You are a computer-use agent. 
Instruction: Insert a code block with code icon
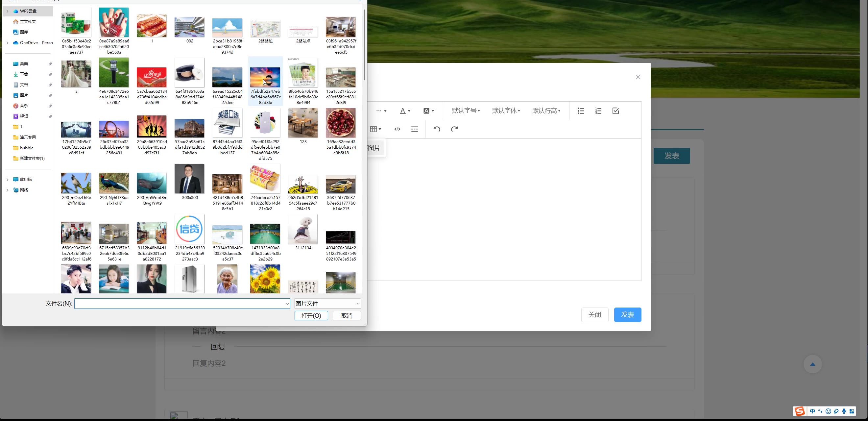[397, 129]
